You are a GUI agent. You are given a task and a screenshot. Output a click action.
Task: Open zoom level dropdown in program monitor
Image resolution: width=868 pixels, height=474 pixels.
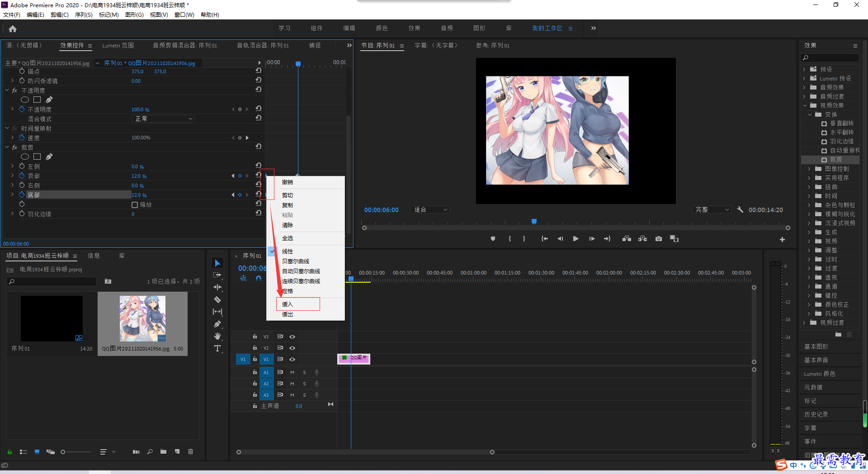[x=430, y=209]
